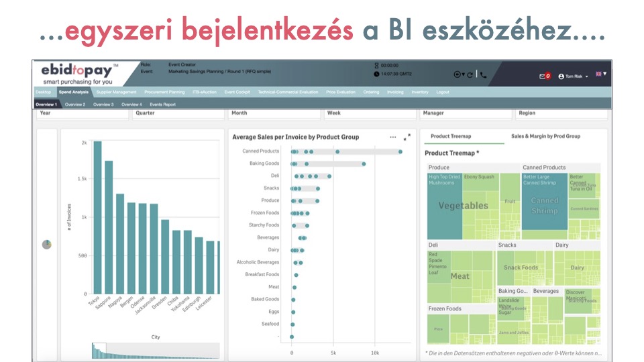Select the Vegetables block in the treemap

pyautogui.click(x=463, y=206)
